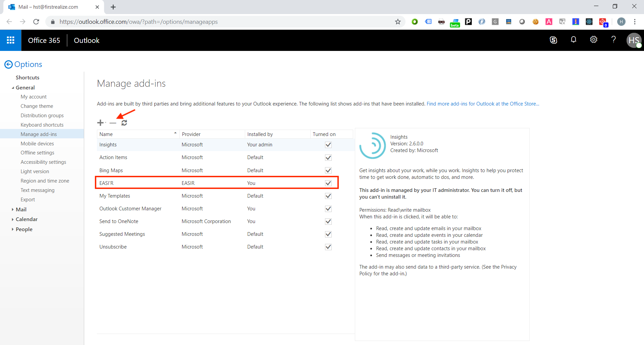
Task: Refresh the add-ins list
Action: pos(124,123)
